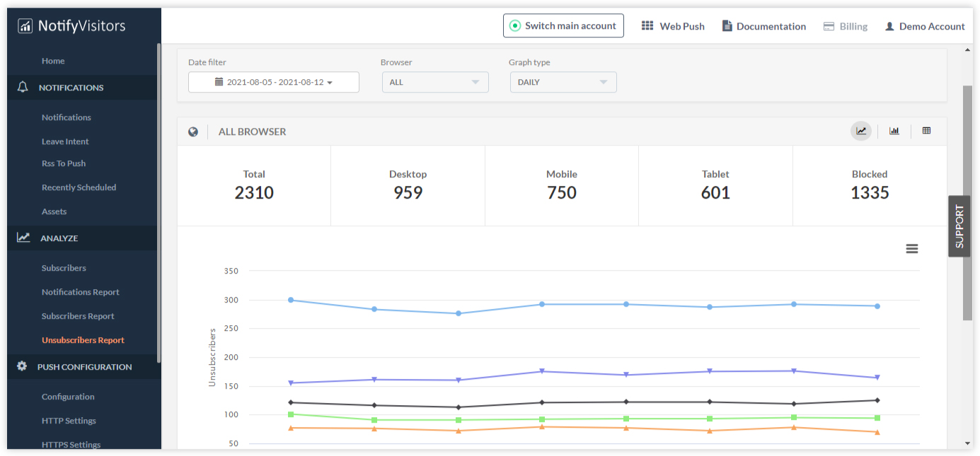Screen dimensions: 980x456
Task: Open Documentation link in top bar
Action: point(764,26)
